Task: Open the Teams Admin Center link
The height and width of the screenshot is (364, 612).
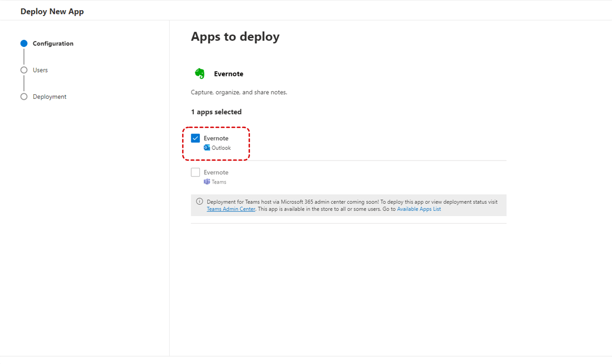Action: click(231, 209)
